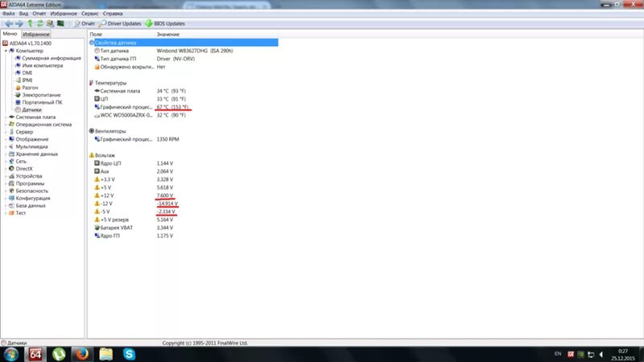Select the Ядро ЦП voltage row
The image size is (644, 362).
point(184,163)
